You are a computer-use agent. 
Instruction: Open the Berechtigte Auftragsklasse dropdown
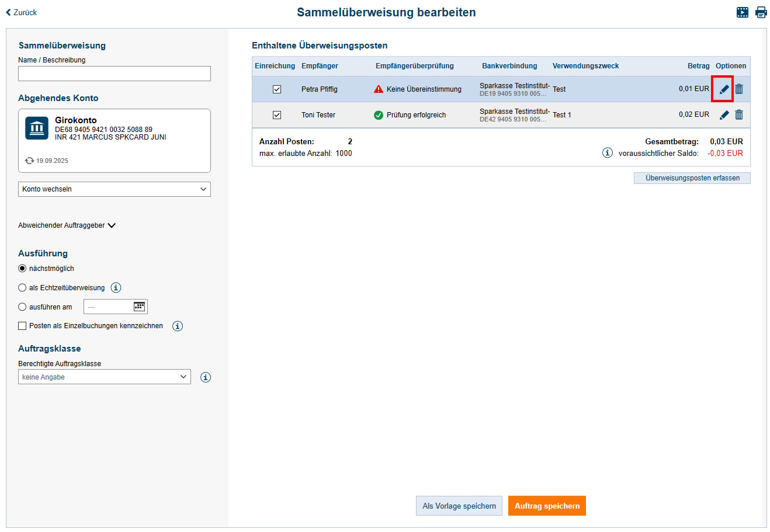pyautogui.click(x=104, y=377)
